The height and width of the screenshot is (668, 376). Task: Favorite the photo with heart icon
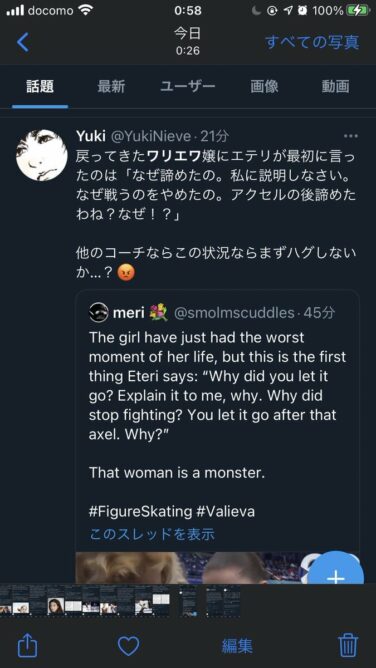point(128,646)
